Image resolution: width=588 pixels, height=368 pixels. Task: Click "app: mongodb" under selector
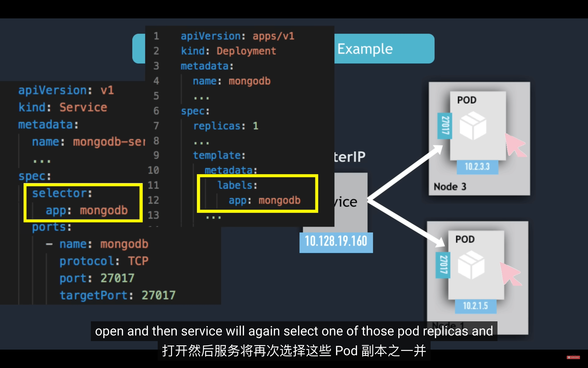click(x=87, y=211)
